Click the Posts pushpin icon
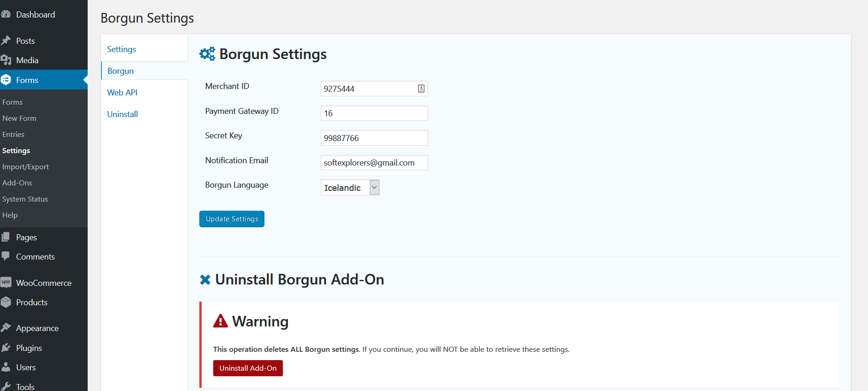 (6, 41)
